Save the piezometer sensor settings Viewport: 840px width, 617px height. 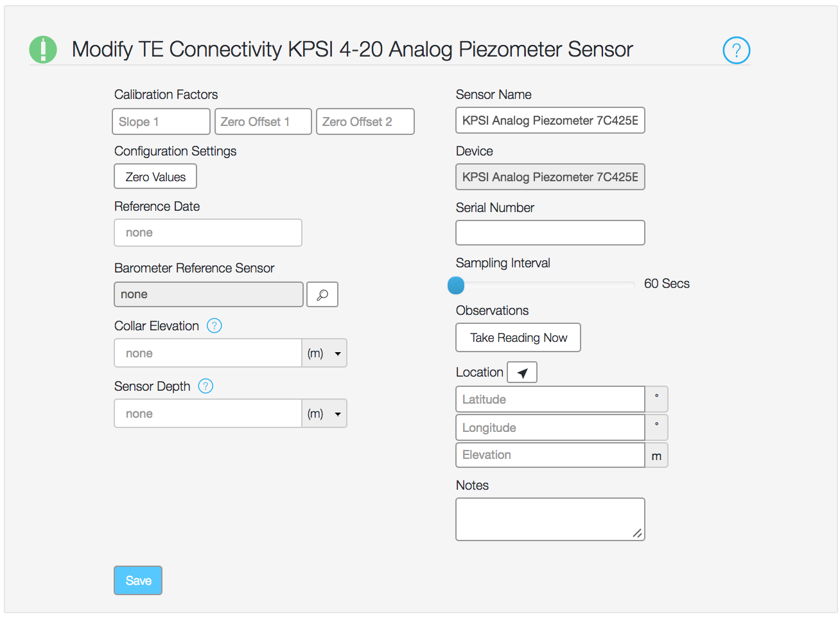click(x=137, y=580)
